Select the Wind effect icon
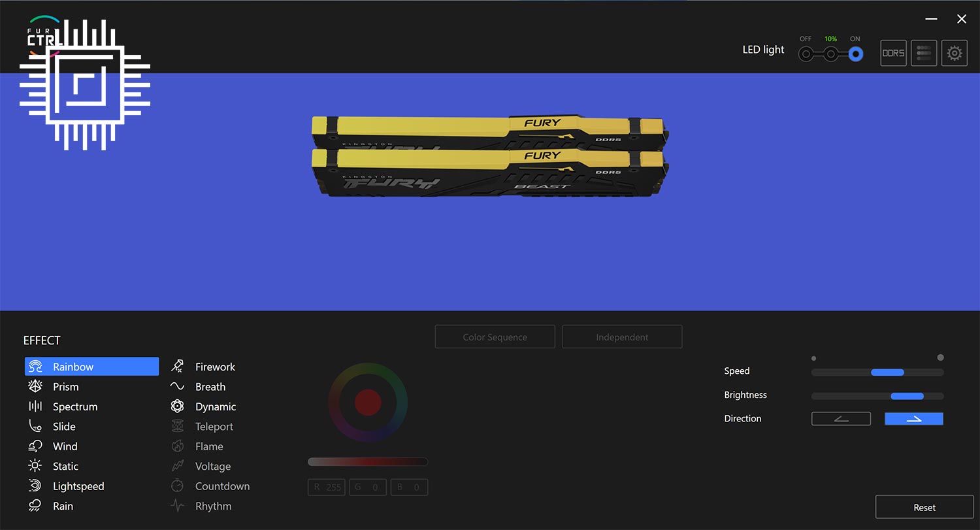Viewport: 980px width, 530px height. pos(35,446)
